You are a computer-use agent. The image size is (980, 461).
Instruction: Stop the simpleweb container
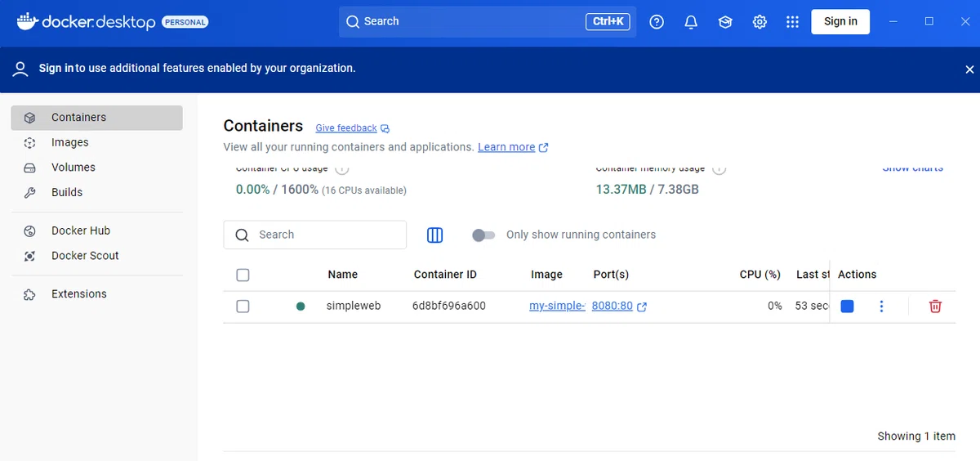pyautogui.click(x=847, y=307)
